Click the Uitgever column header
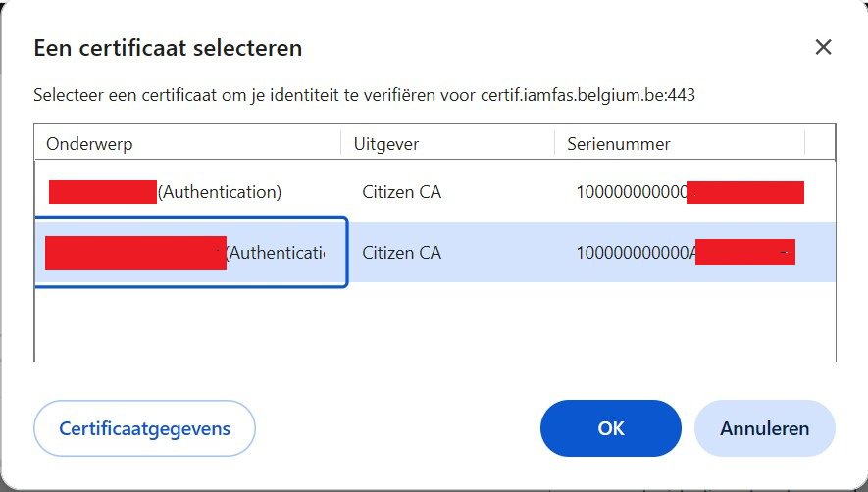The image size is (868, 492). tap(386, 144)
